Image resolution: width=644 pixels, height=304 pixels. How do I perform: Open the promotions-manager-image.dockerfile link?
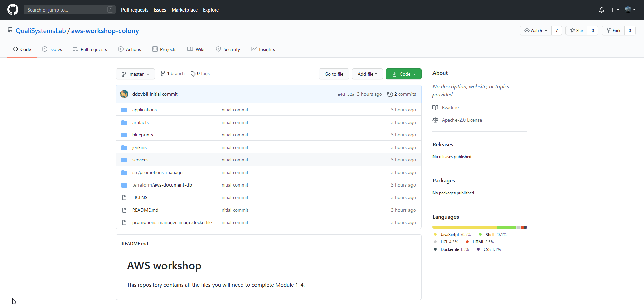(172, 222)
